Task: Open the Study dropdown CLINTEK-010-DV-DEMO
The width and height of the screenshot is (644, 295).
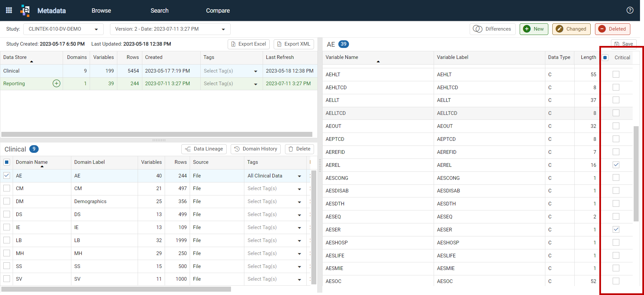Action: pos(63,29)
